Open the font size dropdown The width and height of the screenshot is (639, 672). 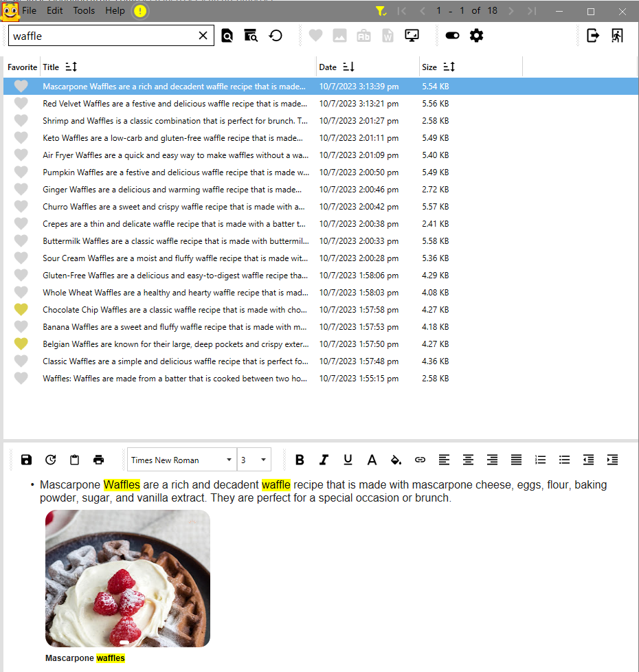[254, 460]
